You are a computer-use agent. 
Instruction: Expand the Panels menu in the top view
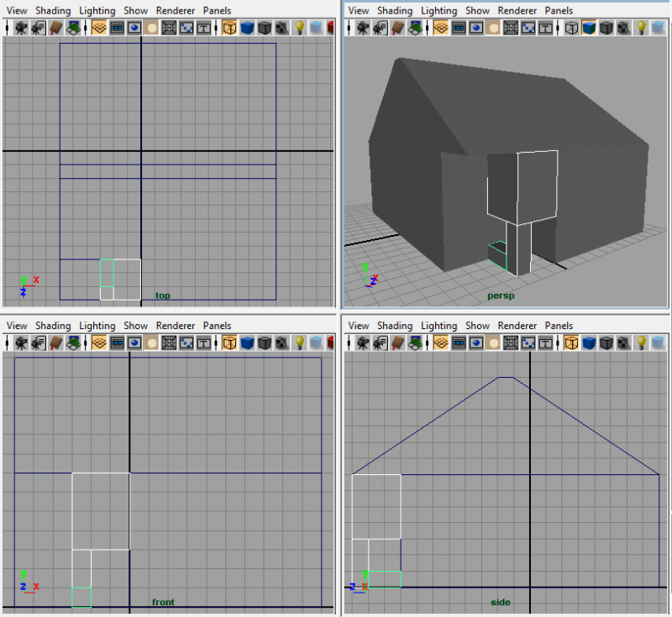[x=217, y=10]
